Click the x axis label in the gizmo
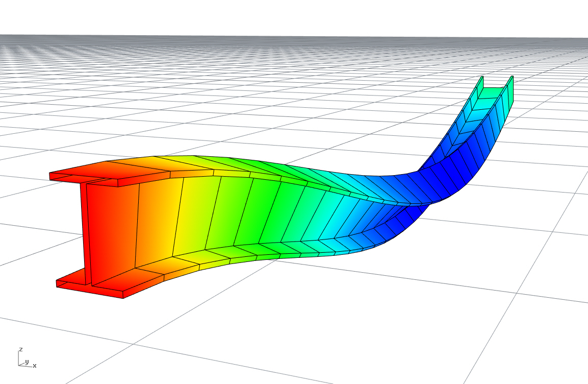The width and height of the screenshot is (588, 384). pos(35,366)
